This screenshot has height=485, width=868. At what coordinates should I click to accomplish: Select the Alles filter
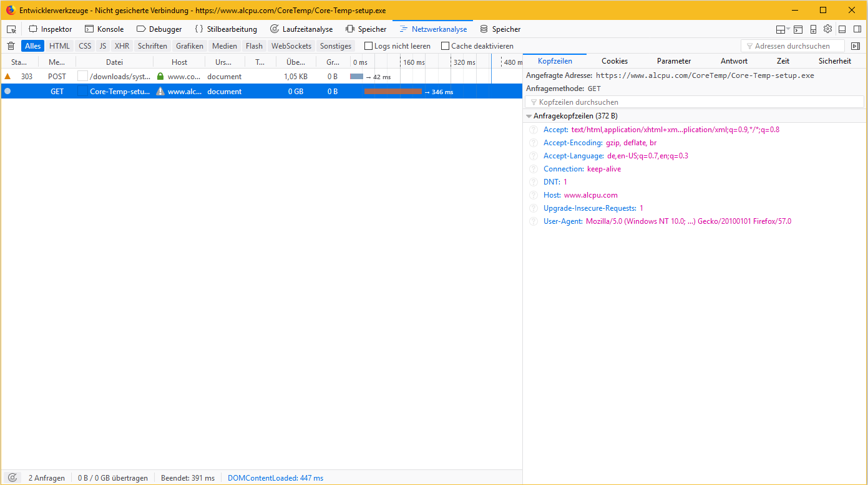[x=33, y=46]
